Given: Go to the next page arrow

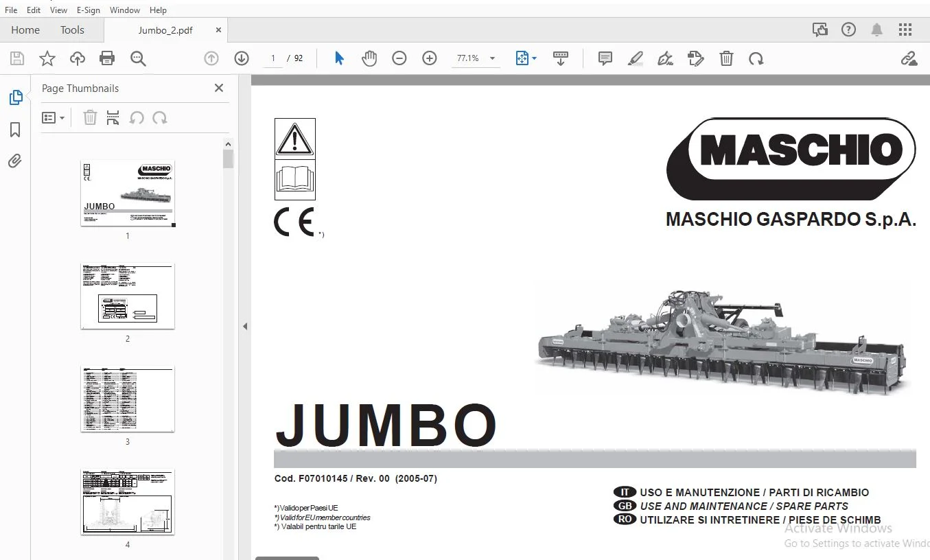Looking at the screenshot, I should [242, 59].
